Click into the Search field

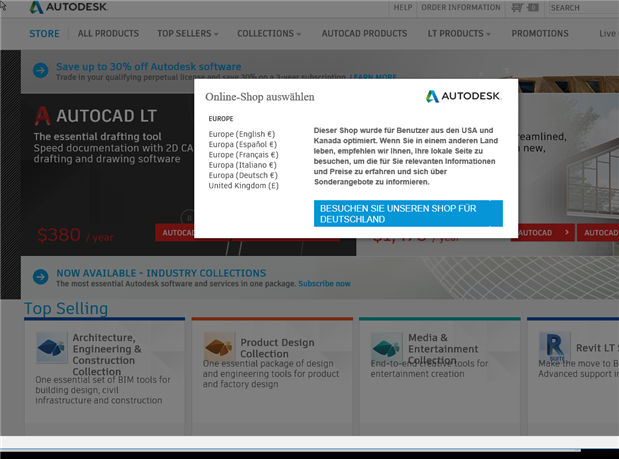coord(582,8)
